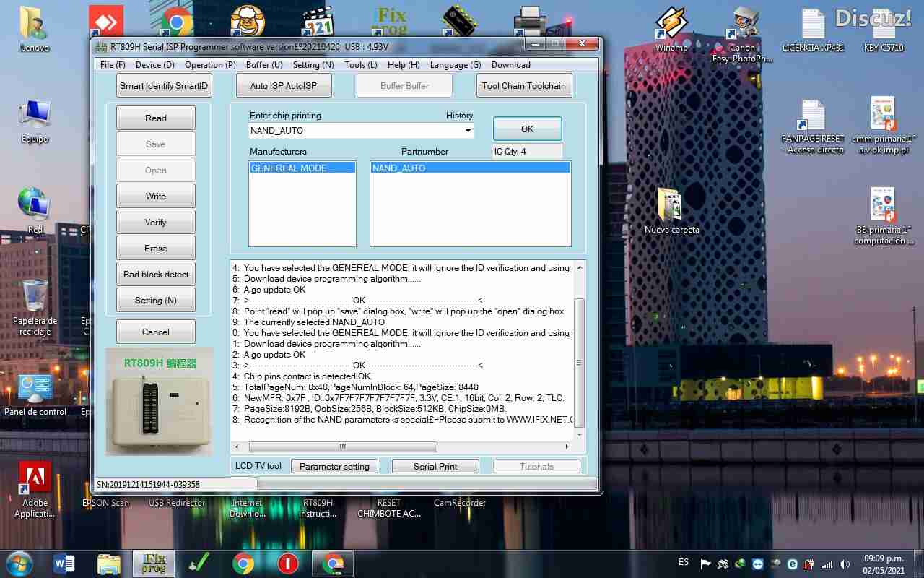Open the Language (G) menu
Image resolution: width=924 pixels, height=578 pixels.
click(455, 65)
